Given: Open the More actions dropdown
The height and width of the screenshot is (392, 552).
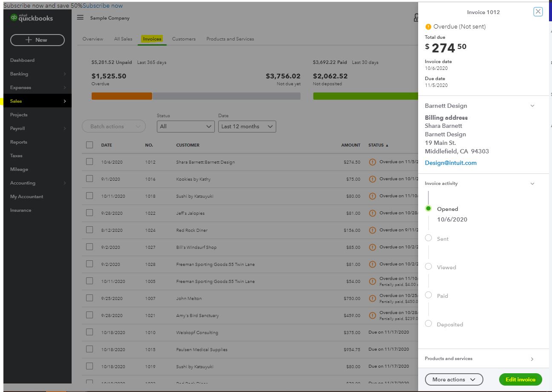Looking at the screenshot, I should pos(454,379).
